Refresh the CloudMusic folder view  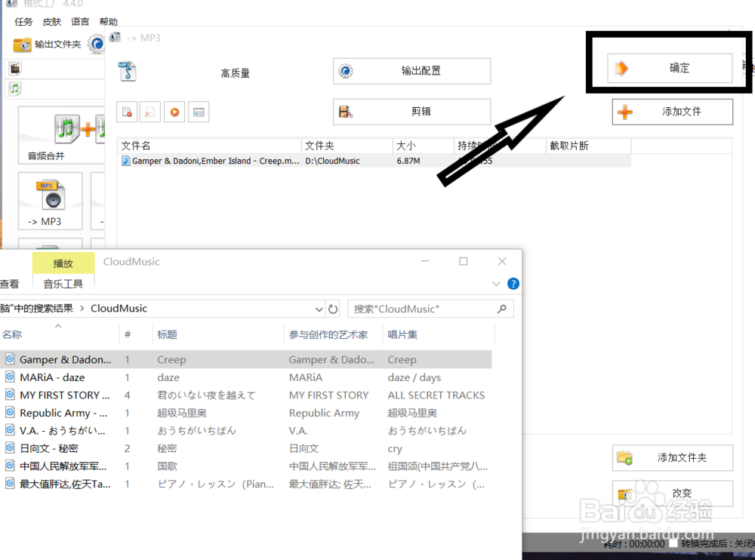coord(333,309)
